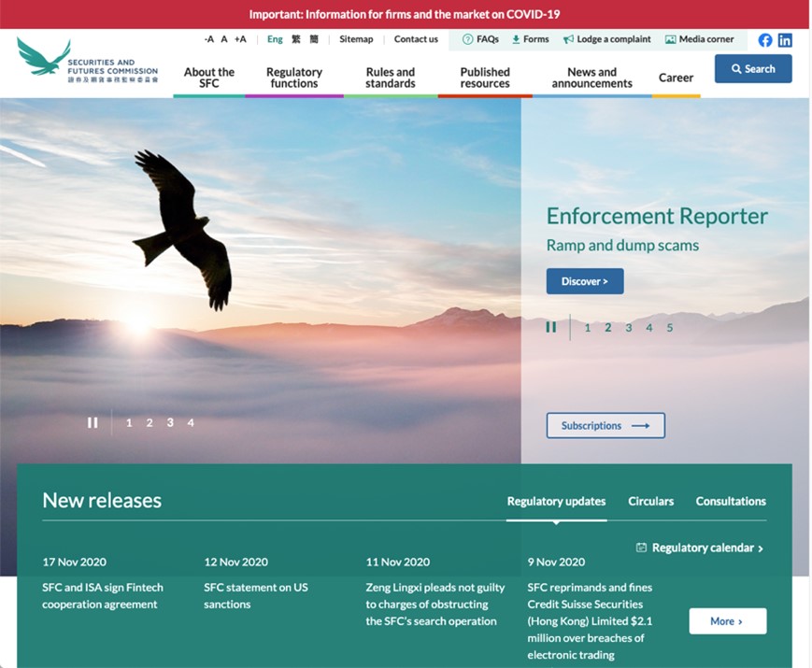812x668 pixels.
Task: Open the Media corner link
Action: point(700,39)
